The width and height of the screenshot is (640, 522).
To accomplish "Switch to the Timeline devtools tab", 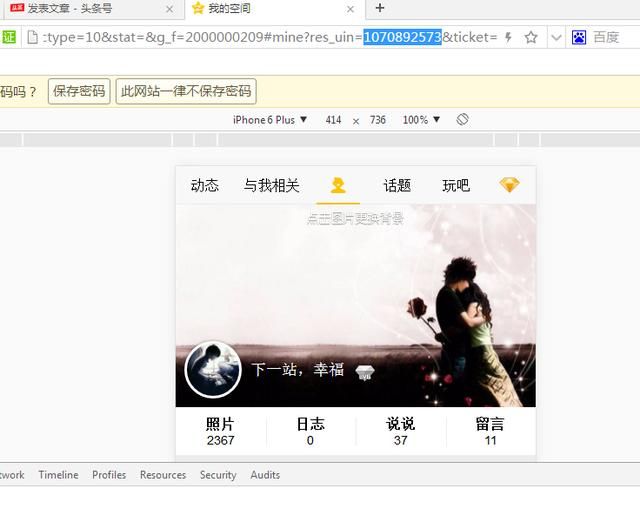I will [x=58, y=475].
